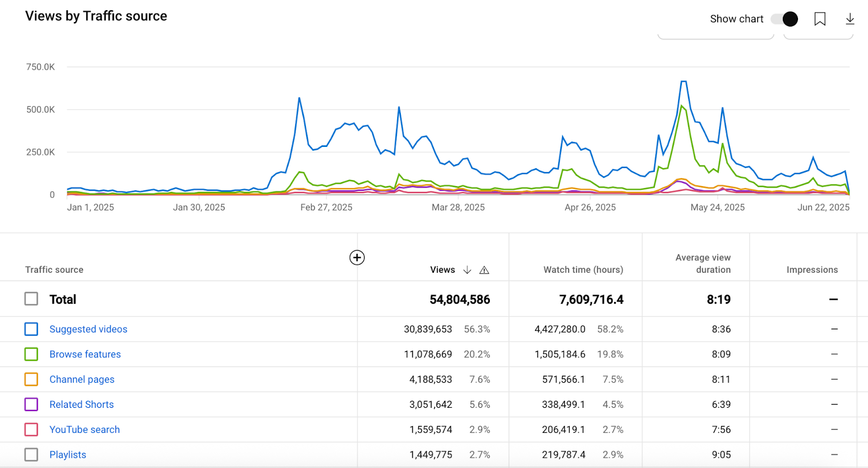Check the purple Related Shorts checkbox
The width and height of the screenshot is (868, 468).
click(x=31, y=405)
